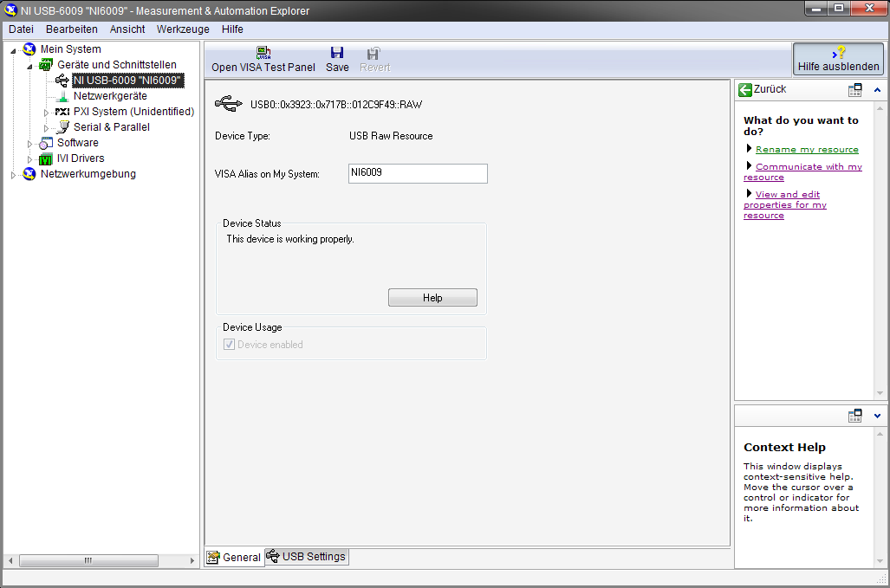Click the General tab icon

[213, 558]
